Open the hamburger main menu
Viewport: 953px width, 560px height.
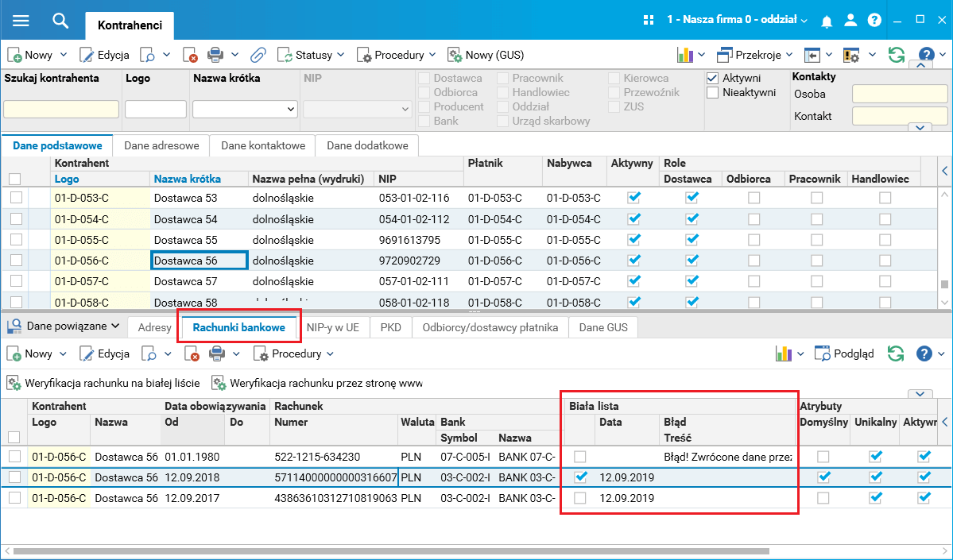[21, 21]
